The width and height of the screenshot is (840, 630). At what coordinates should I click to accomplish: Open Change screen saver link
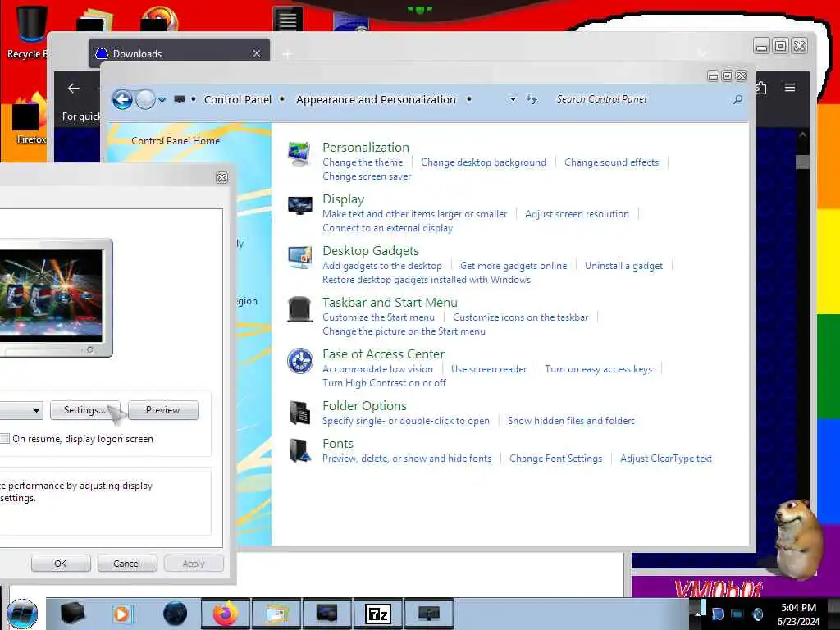pos(367,176)
